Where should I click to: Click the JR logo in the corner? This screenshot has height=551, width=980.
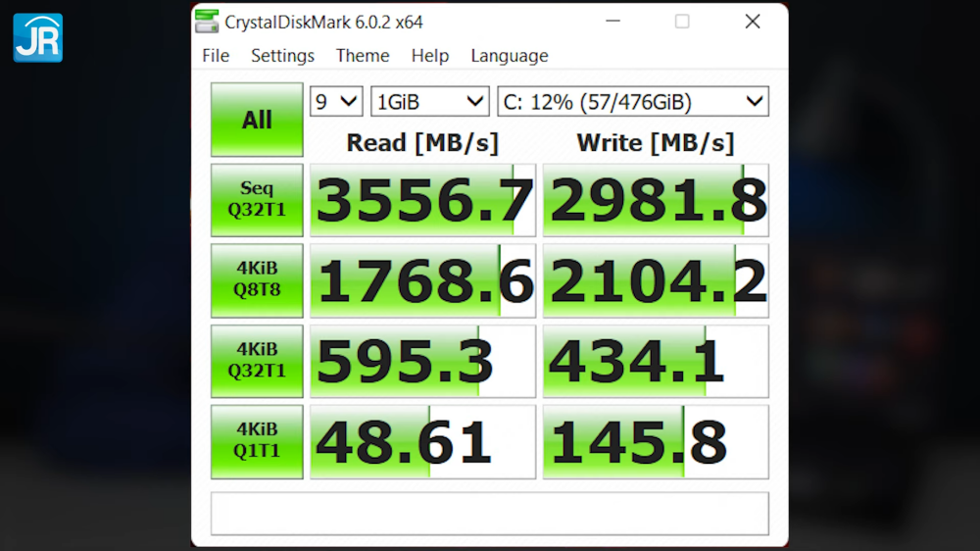coord(38,38)
